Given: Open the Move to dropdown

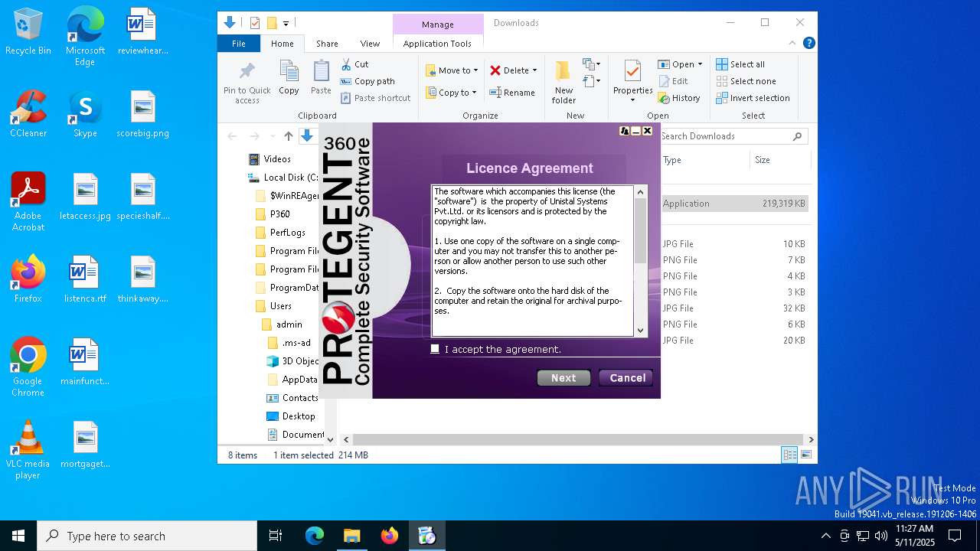Looking at the screenshot, I should (x=452, y=70).
